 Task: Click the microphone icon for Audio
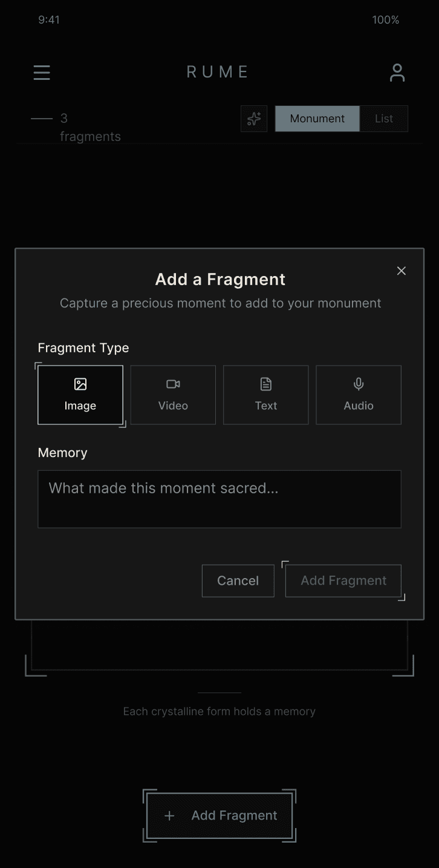point(359,384)
